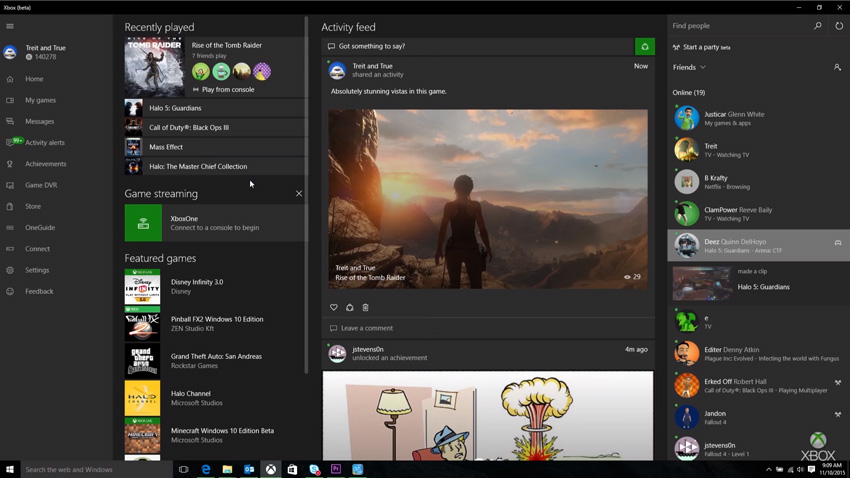
Task: Select Game DVR in the sidebar
Action: [41, 185]
